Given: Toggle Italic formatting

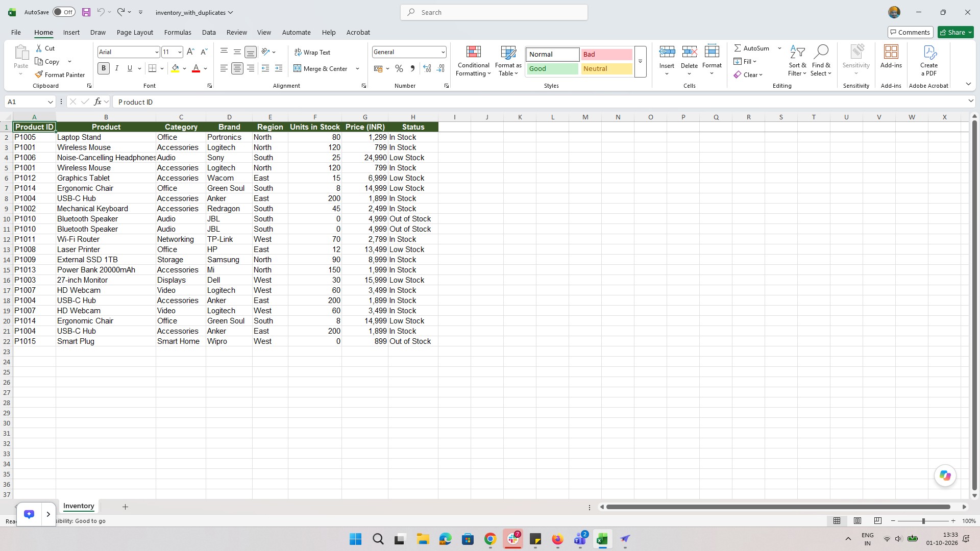Looking at the screenshot, I should click(117, 68).
